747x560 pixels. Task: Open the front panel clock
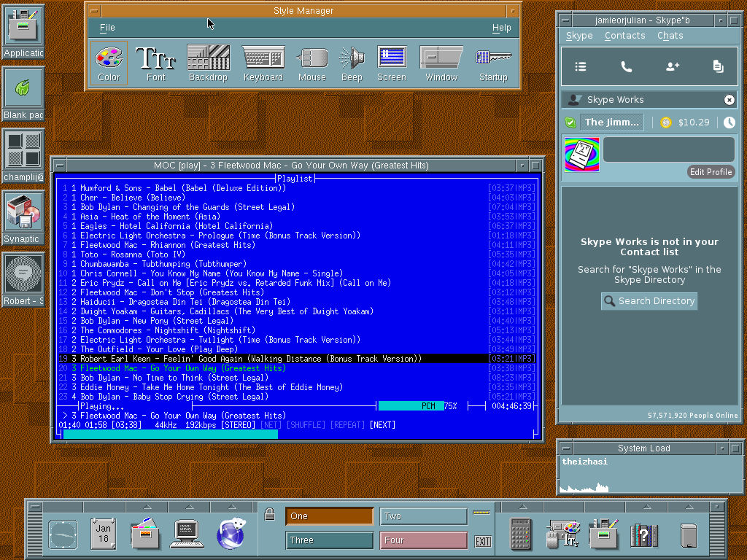[x=63, y=534]
